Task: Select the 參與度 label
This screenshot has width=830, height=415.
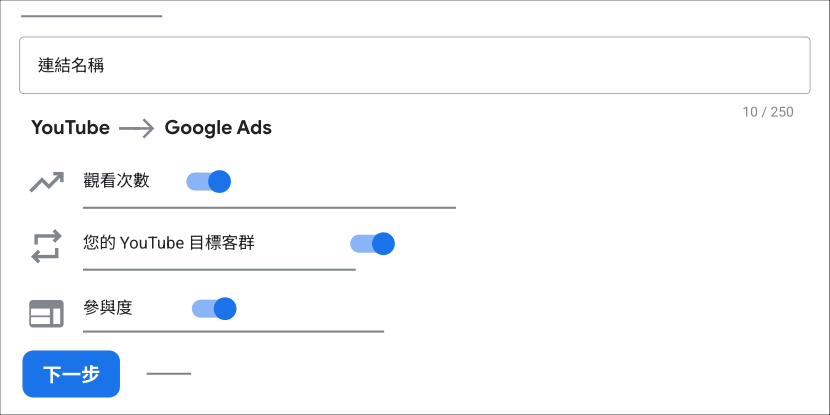Action: pyautogui.click(x=107, y=308)
